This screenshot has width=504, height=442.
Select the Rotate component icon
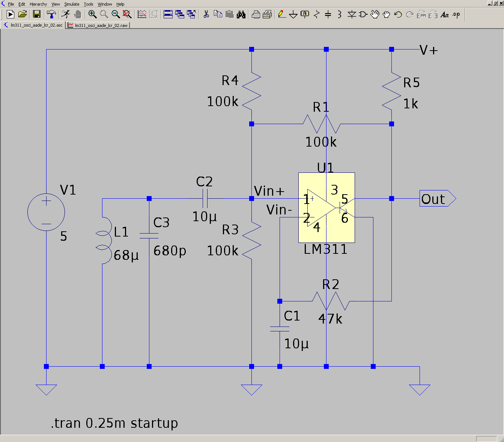421,14
